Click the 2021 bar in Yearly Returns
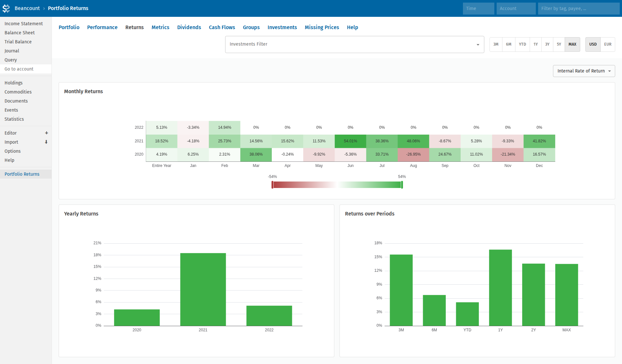The height and width of the screenshot is (364, 622). (203, 289)
